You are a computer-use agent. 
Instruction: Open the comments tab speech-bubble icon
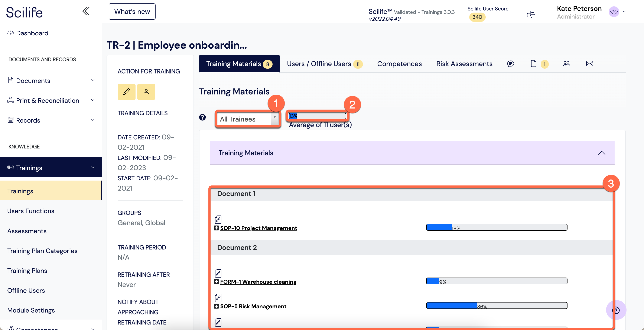[x=511, y=64]
